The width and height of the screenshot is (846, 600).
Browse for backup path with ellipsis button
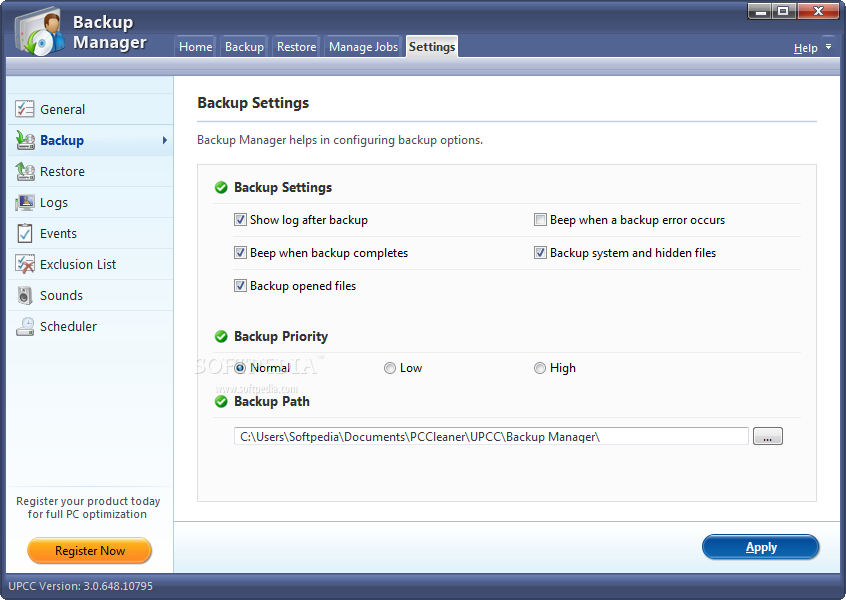coord(767,436)
